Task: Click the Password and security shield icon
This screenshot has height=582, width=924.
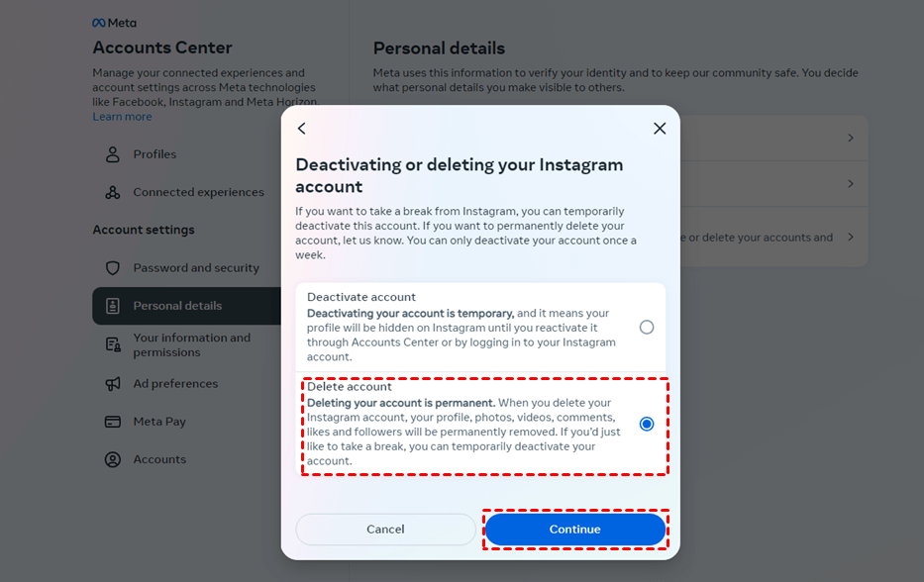Action: coord(113,268)
